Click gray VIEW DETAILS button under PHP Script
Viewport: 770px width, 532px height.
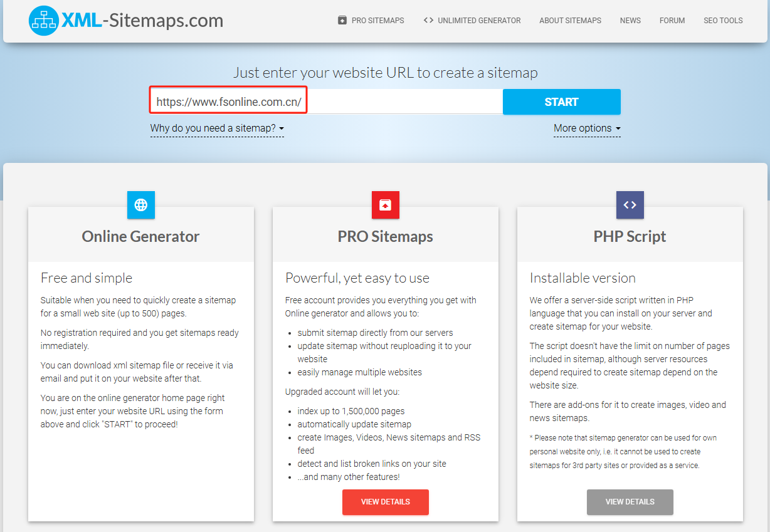630,502
